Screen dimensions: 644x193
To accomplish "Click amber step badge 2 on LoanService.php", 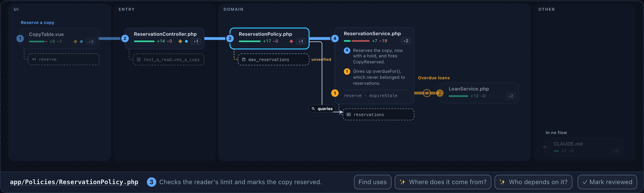I will (440, 93).
